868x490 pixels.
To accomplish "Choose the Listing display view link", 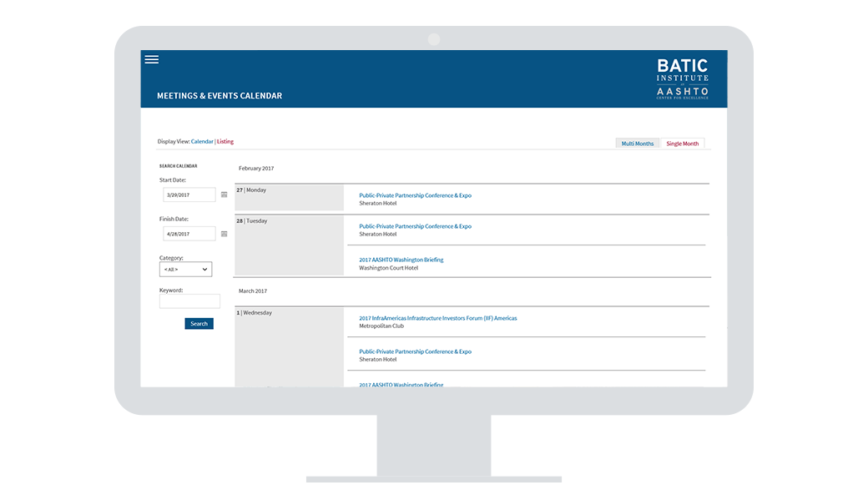I will pyautogui.click(x=225, y=142).
